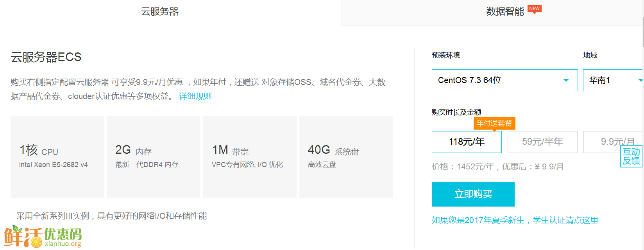Pick the 9.9元/月 purchase option
The height and width of the screenshot is (250, 644).
click(x=613, y=142)
